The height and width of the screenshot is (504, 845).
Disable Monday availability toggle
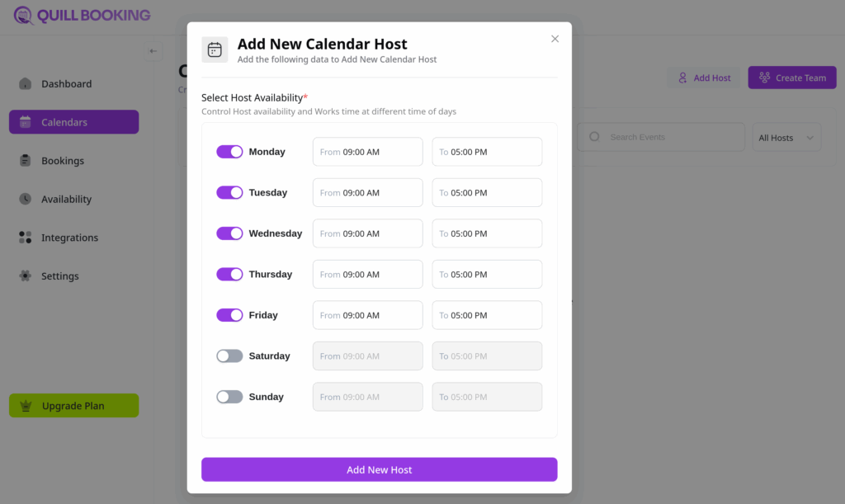(x=229, y=152)
